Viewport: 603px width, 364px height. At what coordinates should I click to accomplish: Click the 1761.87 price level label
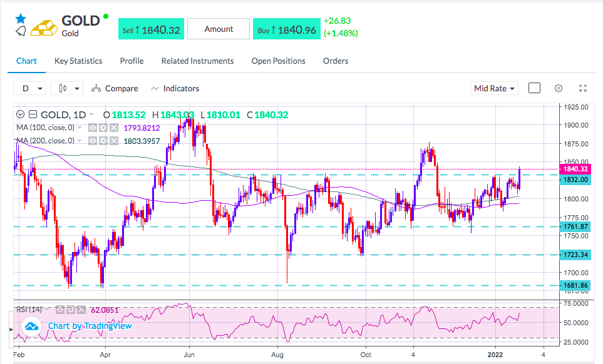click(575, 226)
